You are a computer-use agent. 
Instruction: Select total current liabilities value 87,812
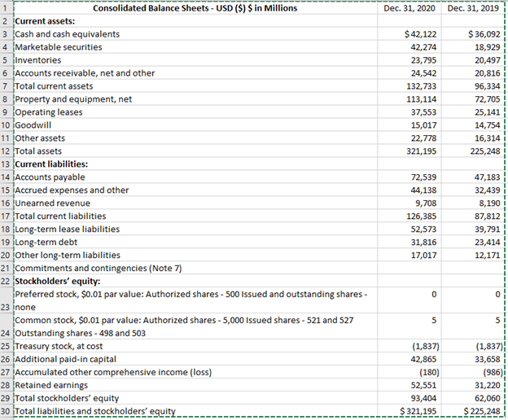point(473,216)
